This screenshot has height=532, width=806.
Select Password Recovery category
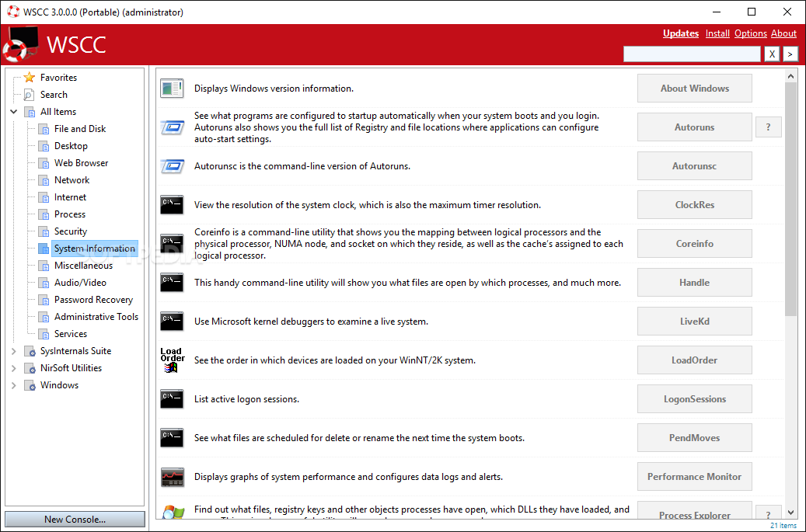93,300
